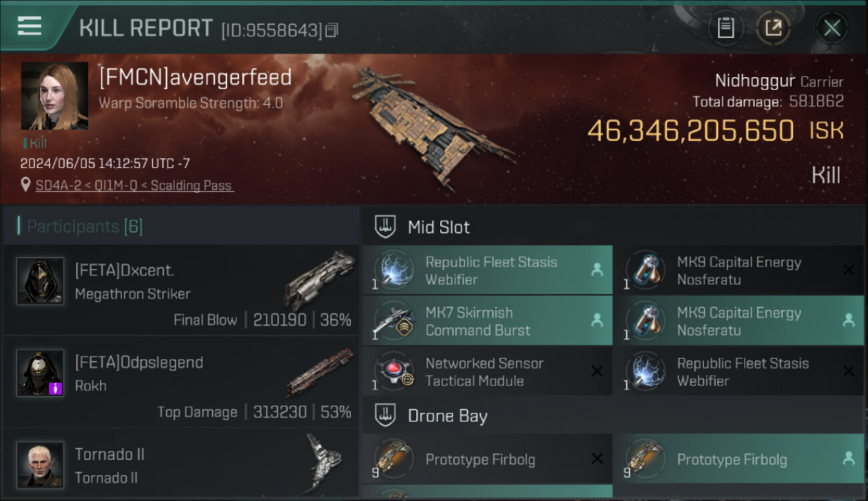
Task: View avengerfeed's character portrait
Action: tap(55, 96)
